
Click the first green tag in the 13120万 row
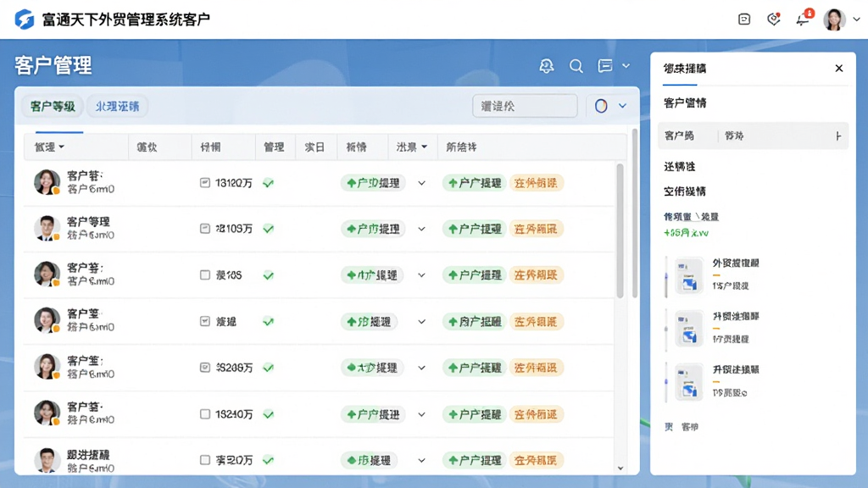click(373, 183)
